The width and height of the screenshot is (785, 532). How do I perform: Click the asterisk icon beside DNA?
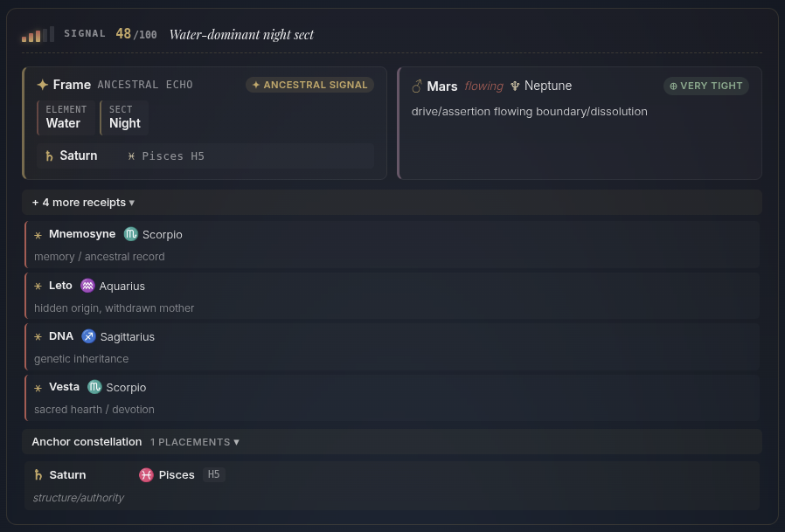coord(38,337)
